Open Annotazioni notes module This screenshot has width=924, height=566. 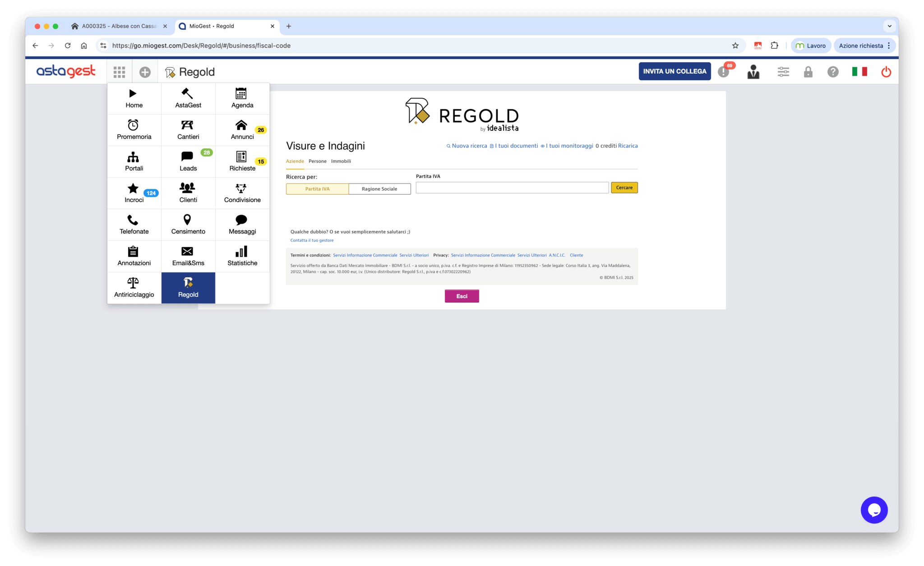pos(134,256)
